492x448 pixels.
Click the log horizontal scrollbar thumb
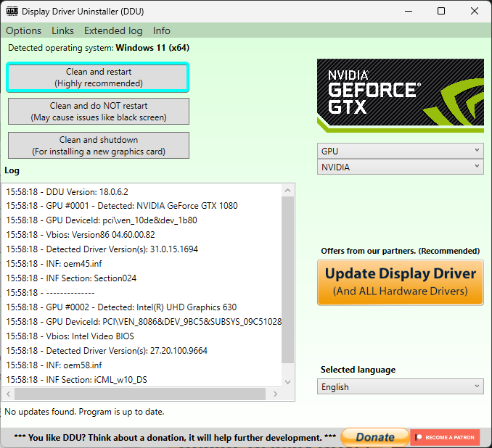coord(140,394)
